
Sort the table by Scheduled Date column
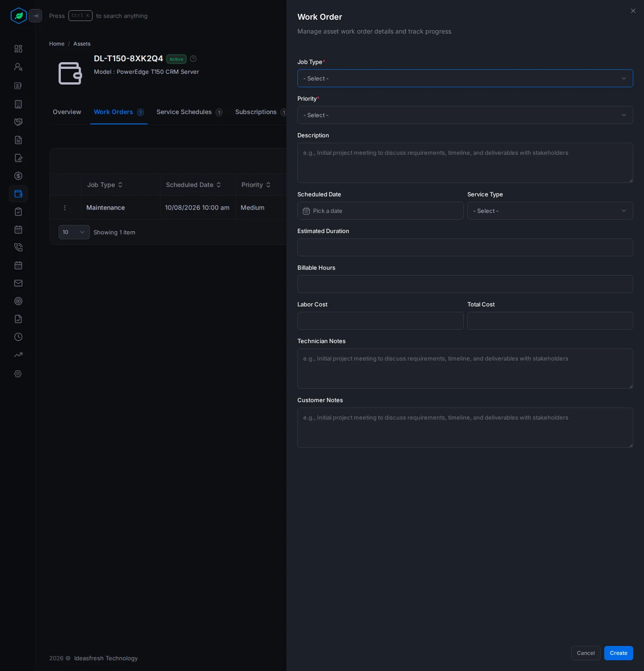click(x=194, y=185)
